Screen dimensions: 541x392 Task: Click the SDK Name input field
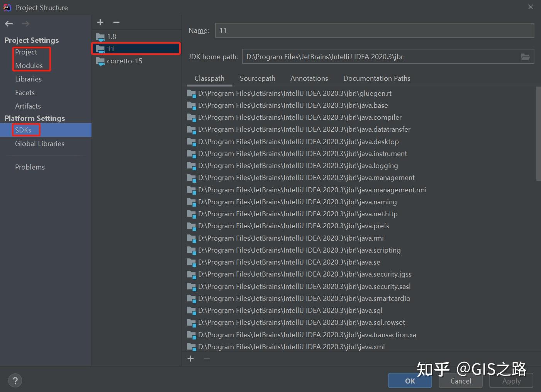click(x=375, y=31)
